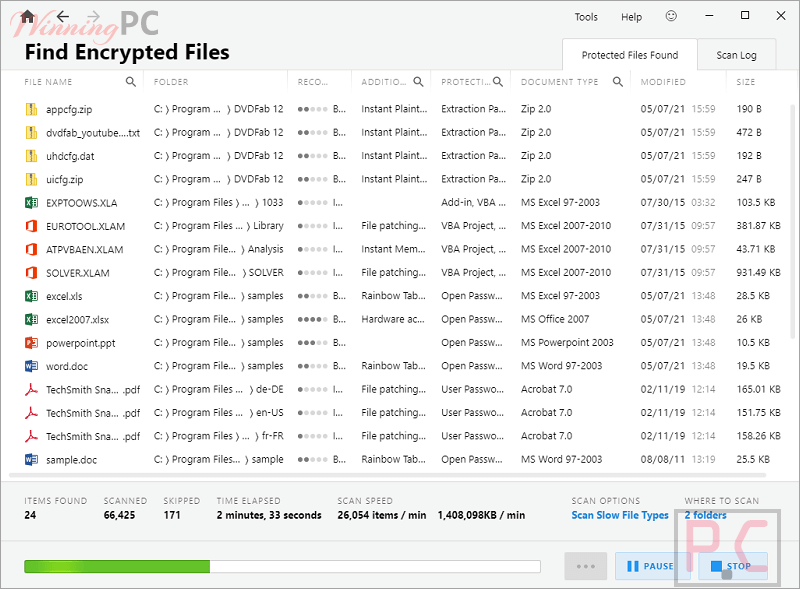This screenshot has width=800, height=589.
Task: Click the 26,054 items / min value
Action: coord(382,515)
